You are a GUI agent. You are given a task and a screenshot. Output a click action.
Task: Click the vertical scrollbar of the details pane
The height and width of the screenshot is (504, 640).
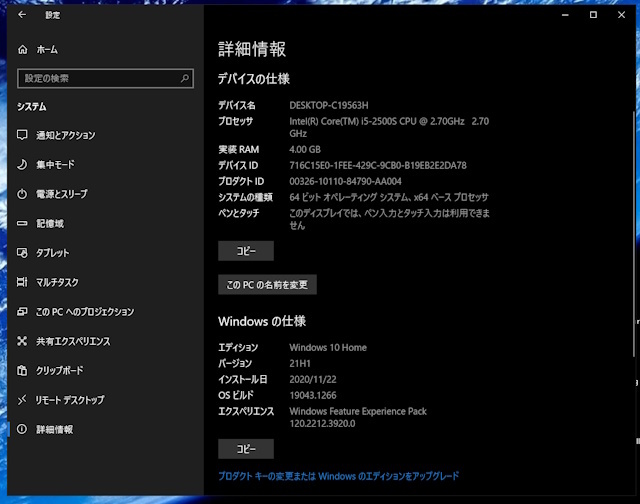pyautogui.click(x=634, y=235)
